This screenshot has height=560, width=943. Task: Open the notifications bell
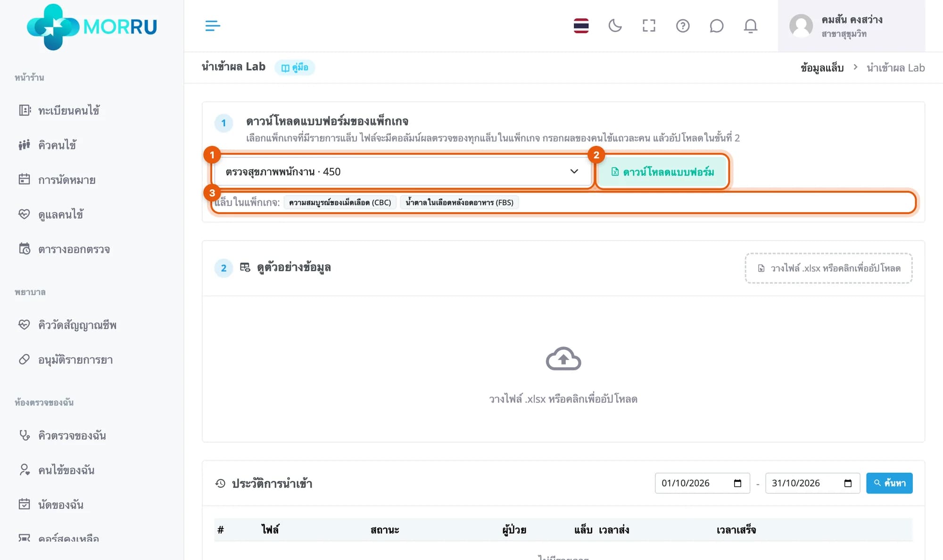point(751,26)
